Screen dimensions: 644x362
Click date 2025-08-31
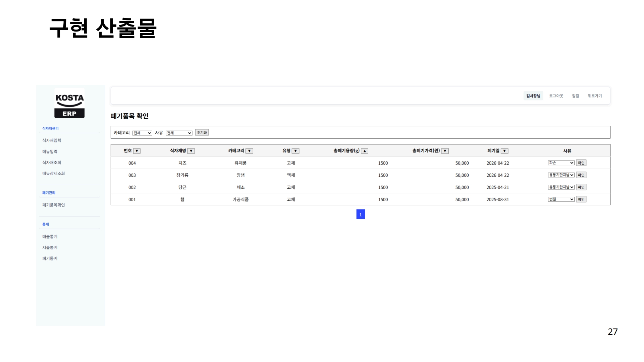(498, 199)
